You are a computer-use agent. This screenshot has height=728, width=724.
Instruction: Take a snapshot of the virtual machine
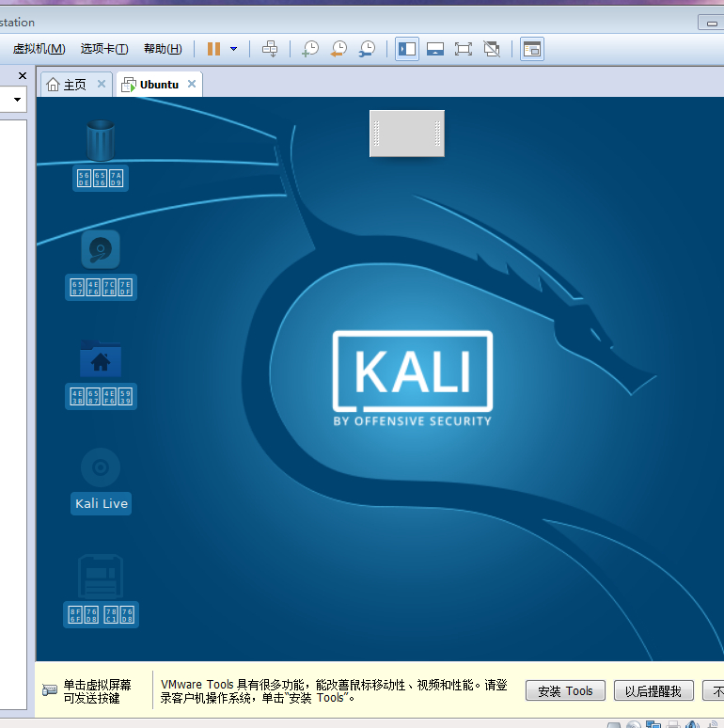[x=310, y=49]
